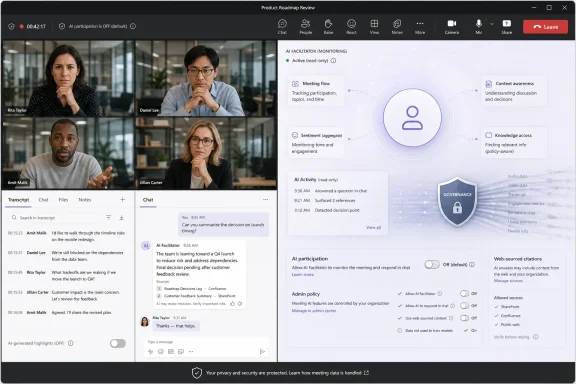The width and height of the screenshot is (576, 384).
Task: Open Learn more under AI participation
Action: tap(303, 274)
